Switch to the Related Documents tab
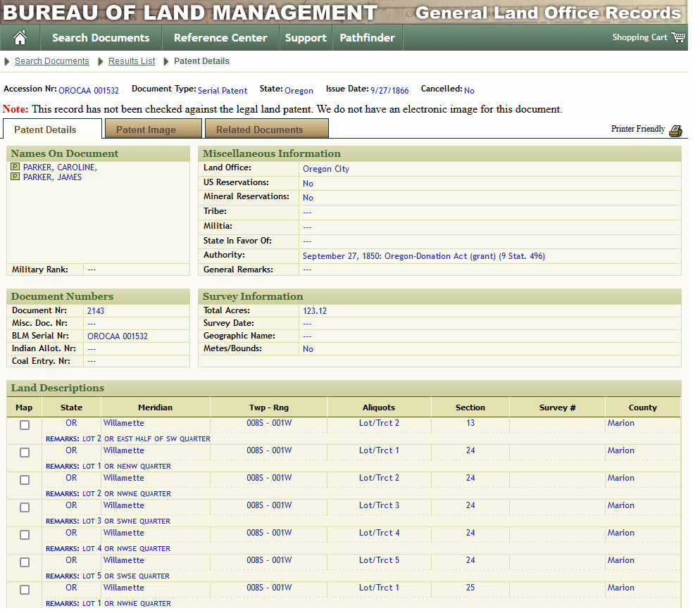700x613 pixels. point(266,129)
